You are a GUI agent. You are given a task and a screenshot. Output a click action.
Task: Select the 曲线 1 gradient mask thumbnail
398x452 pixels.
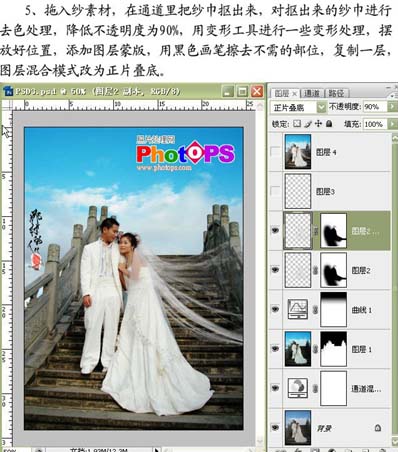[x=333, y=309]
